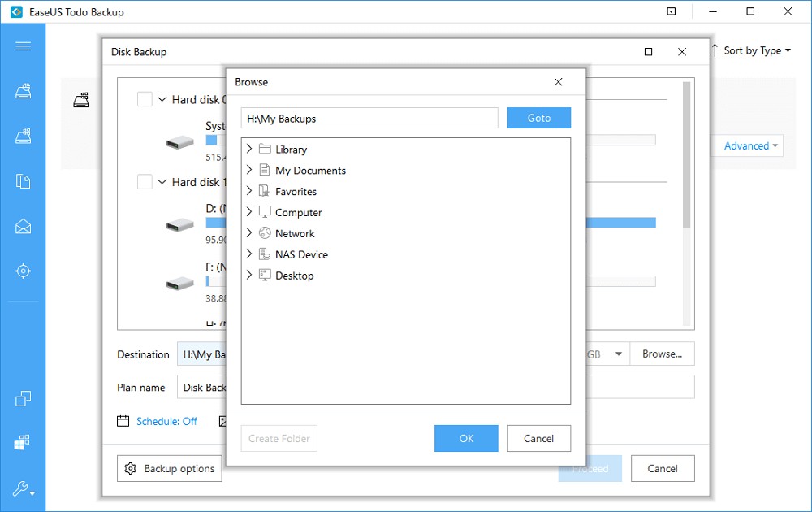The width and height of the screenshot is (812, 512).
Task: Select the Library row text
Action: (291, 150)
